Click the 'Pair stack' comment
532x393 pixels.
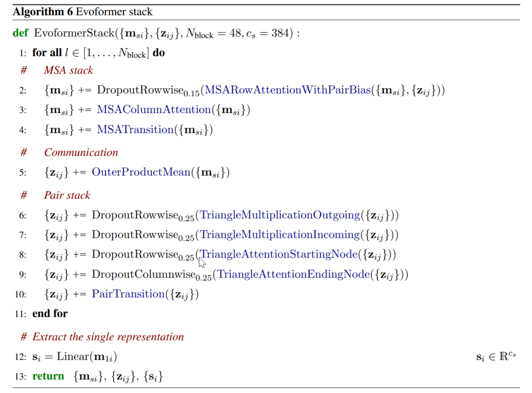pos(67,195)
